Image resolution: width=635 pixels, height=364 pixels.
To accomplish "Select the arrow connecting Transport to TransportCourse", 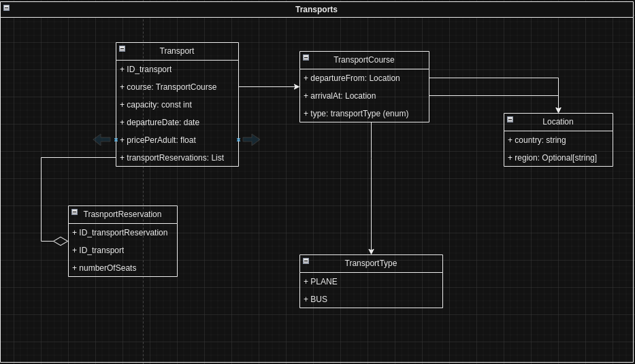I will tap(269, 86).
